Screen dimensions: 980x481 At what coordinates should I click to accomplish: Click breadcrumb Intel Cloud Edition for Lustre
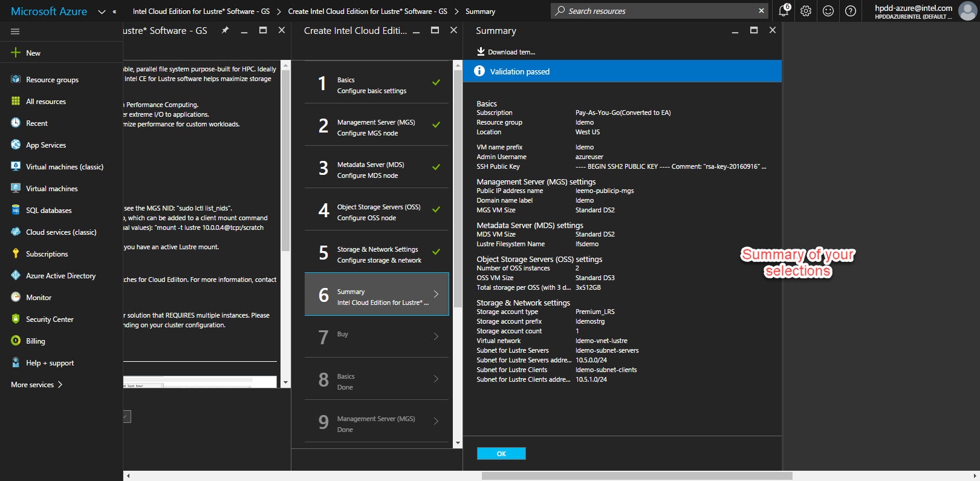(201, 11)
